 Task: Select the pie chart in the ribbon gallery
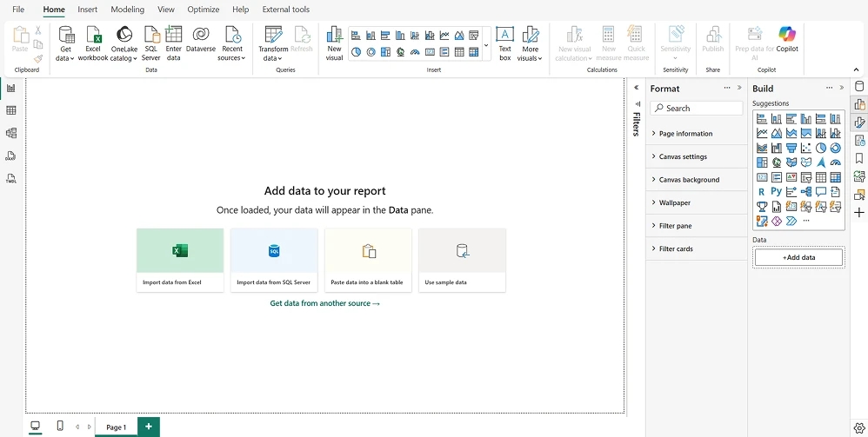click(356, 52)
